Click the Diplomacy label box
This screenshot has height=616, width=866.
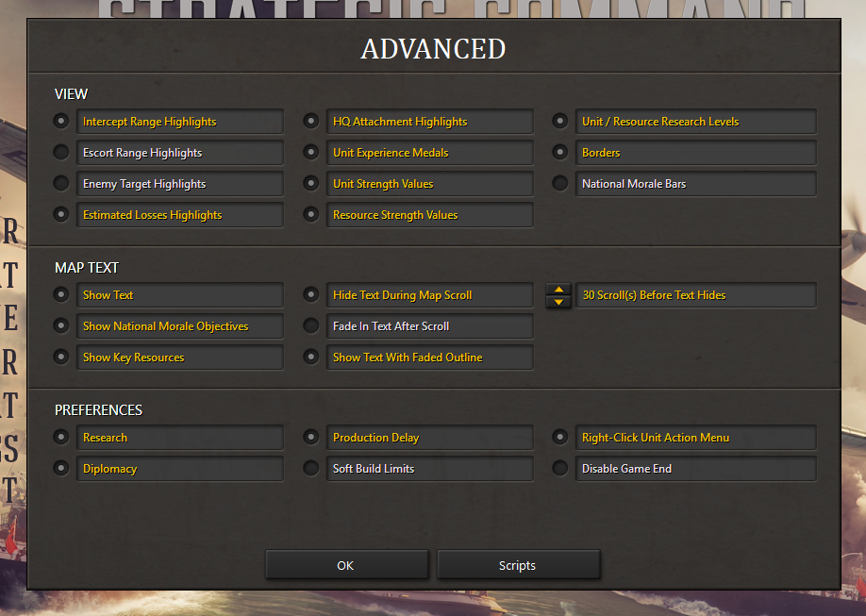point(179,469)
